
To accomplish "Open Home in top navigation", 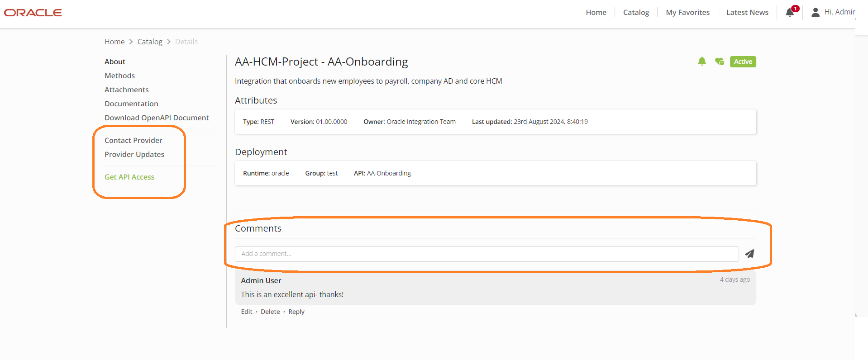I will pos(596,12).
